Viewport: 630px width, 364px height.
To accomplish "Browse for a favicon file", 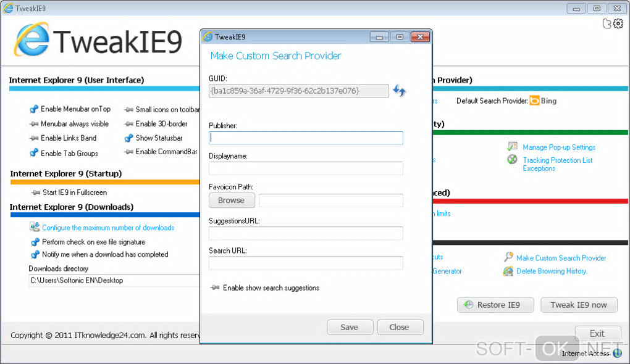I will point(232,201).
